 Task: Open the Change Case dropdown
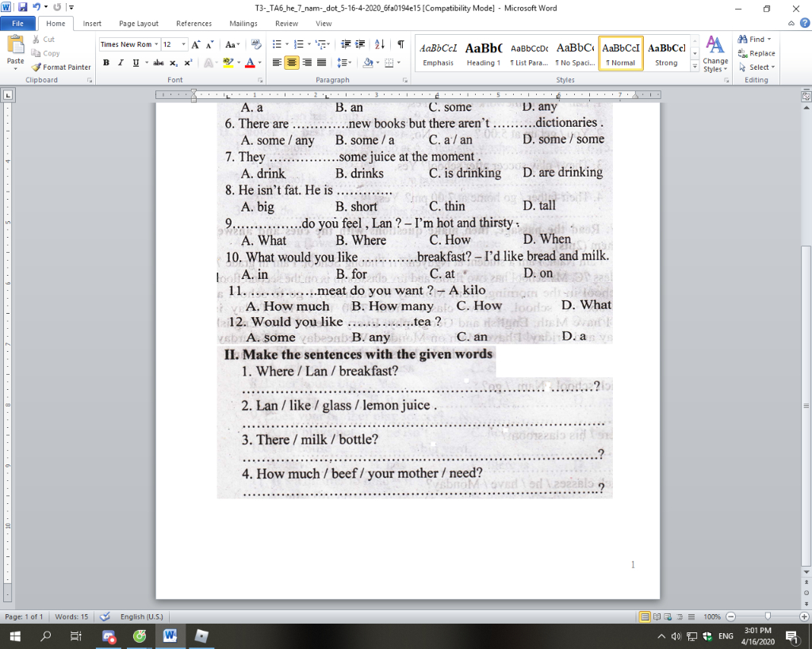click(x=232, y=44)
